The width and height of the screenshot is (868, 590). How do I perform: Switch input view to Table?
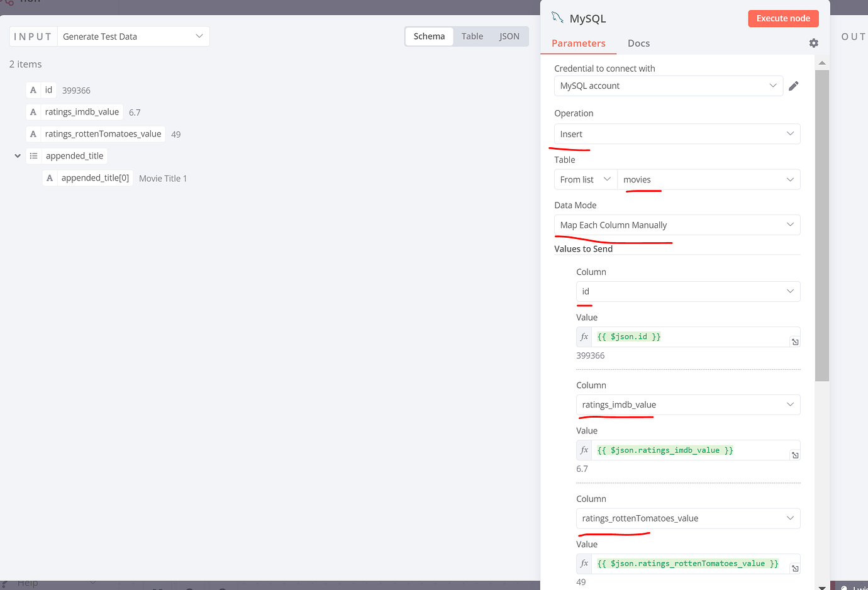pos(472,36)
